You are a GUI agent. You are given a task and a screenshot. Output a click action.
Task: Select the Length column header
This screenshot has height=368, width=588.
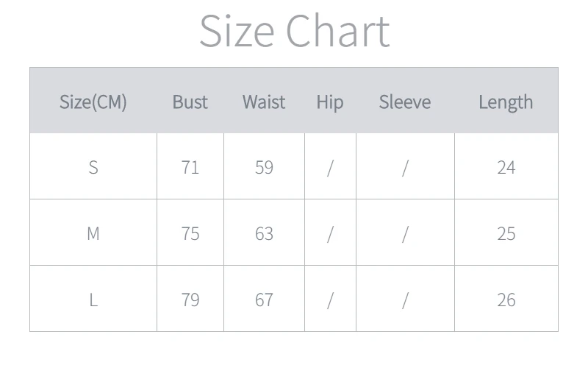tap(506, 102)
